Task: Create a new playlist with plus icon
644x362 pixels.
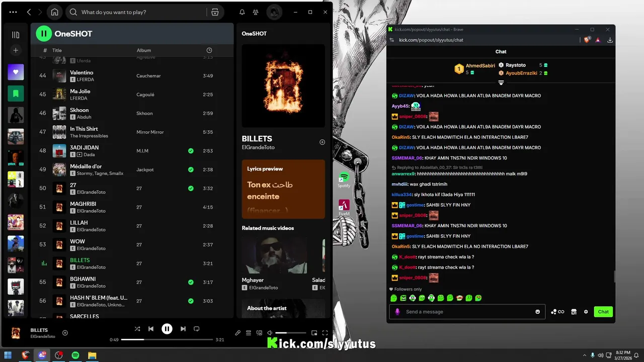Action: click(x=16, y=50)
